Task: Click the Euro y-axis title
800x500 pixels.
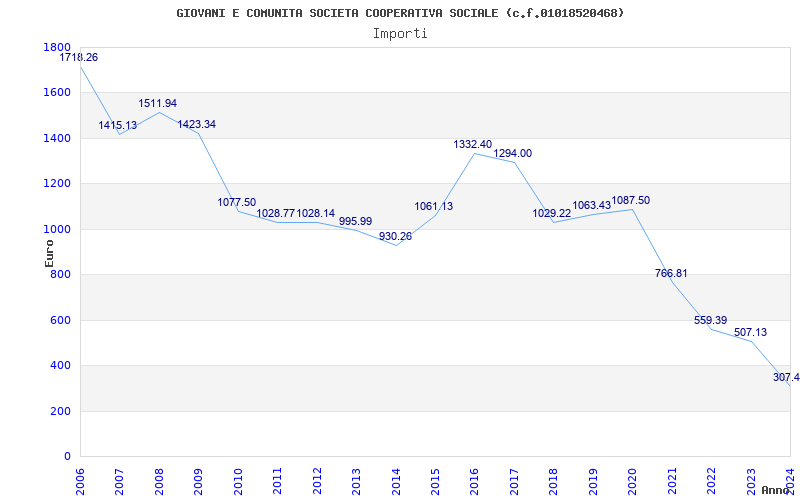Action: tap(49, 253)
